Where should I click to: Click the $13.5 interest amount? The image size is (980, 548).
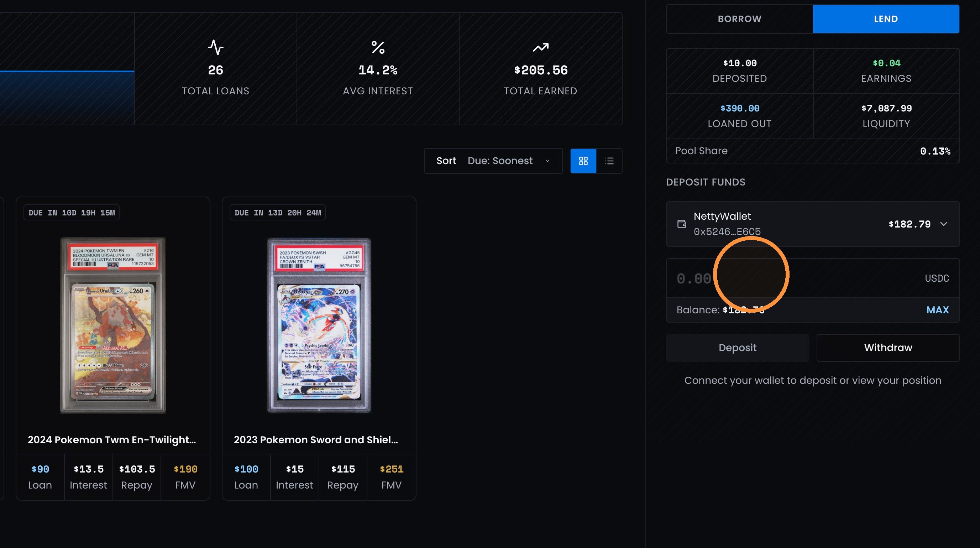[x=89, y=469]
